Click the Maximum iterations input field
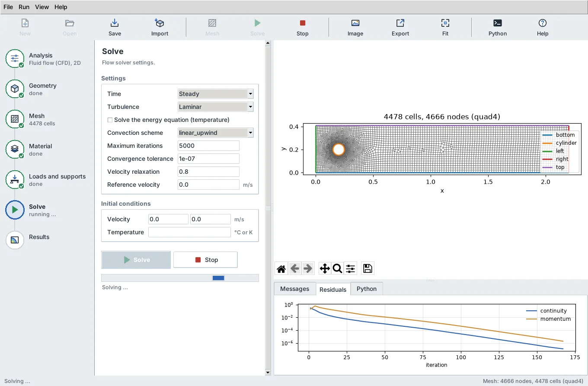This screenshot has height=386, width=588. 208,146
